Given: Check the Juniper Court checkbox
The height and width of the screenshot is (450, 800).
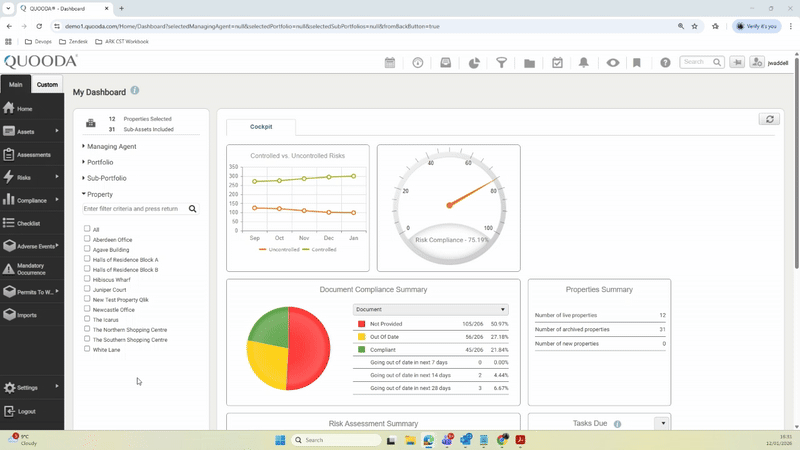Looking at the screenshot, I should pyautogui.click(x=87, y=289).
